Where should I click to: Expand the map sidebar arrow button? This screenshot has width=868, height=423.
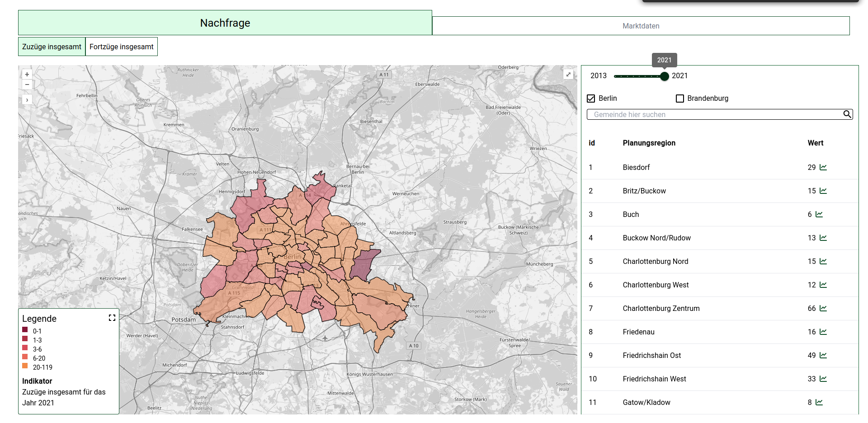pos(27,100)
